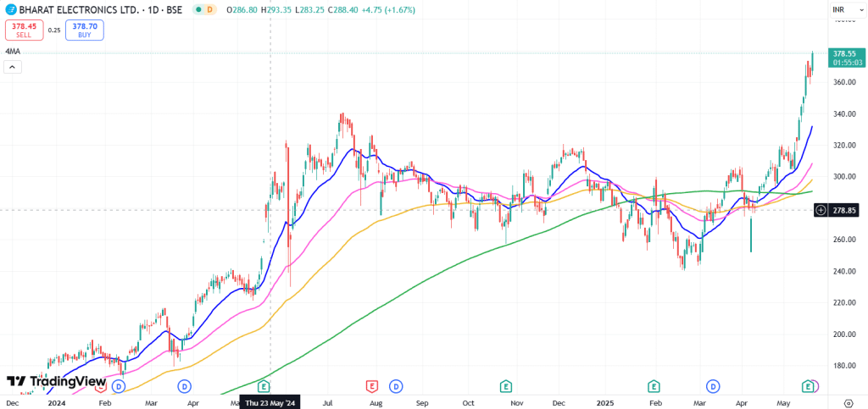Image resolution: width=868 pixels, height=409 pixels.
Task: Click the current price label 378.55
Action: click(845, 53)
